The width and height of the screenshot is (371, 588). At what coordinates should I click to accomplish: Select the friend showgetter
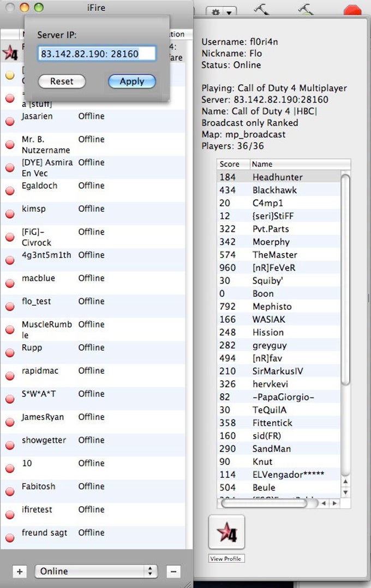point(93,446)
